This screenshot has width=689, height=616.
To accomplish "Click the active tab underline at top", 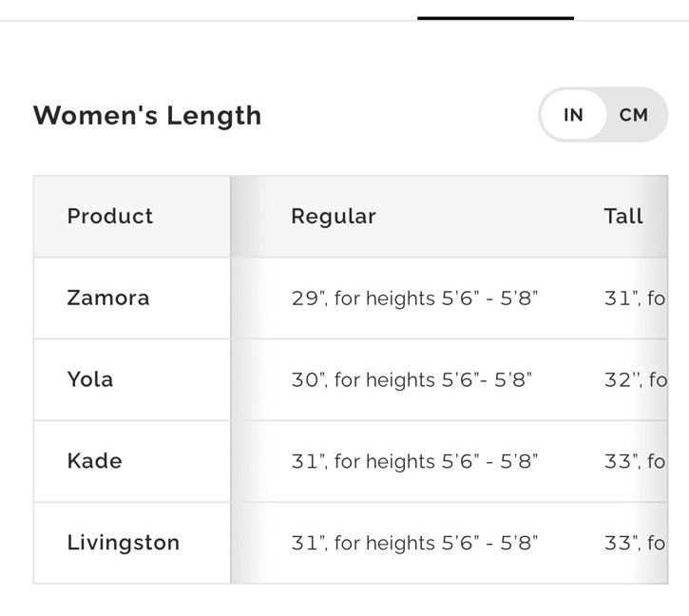I will [495, 18].
